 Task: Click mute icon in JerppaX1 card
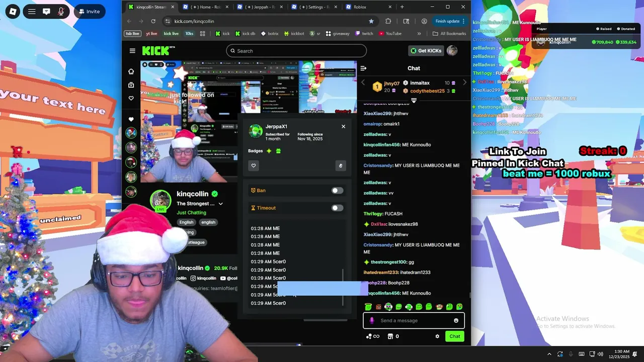click(341, 165)
